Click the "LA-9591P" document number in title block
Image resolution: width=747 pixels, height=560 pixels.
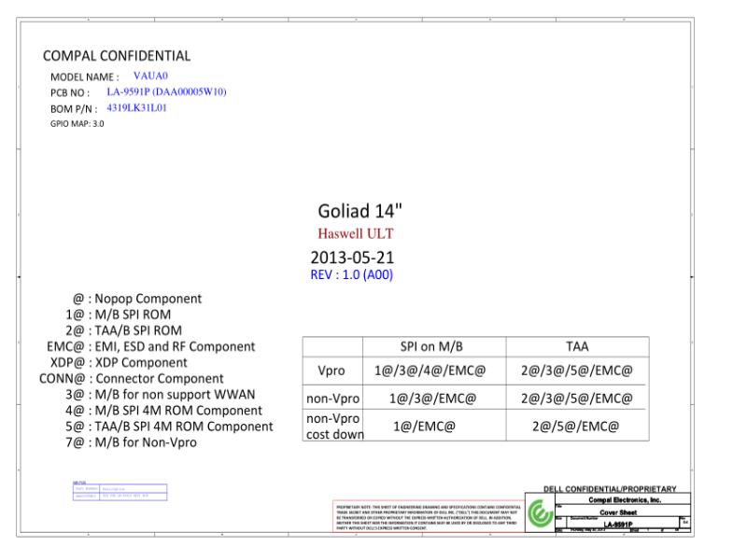[x=618, y=525]
